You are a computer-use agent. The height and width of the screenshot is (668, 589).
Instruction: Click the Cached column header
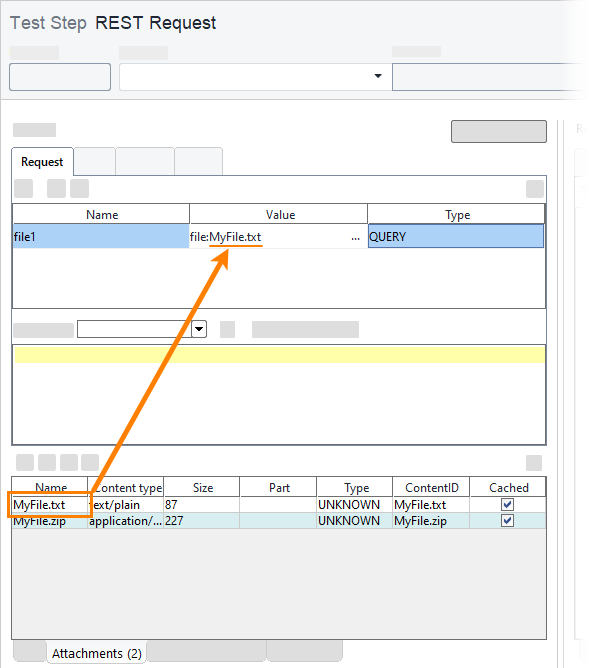click(508, 487)
